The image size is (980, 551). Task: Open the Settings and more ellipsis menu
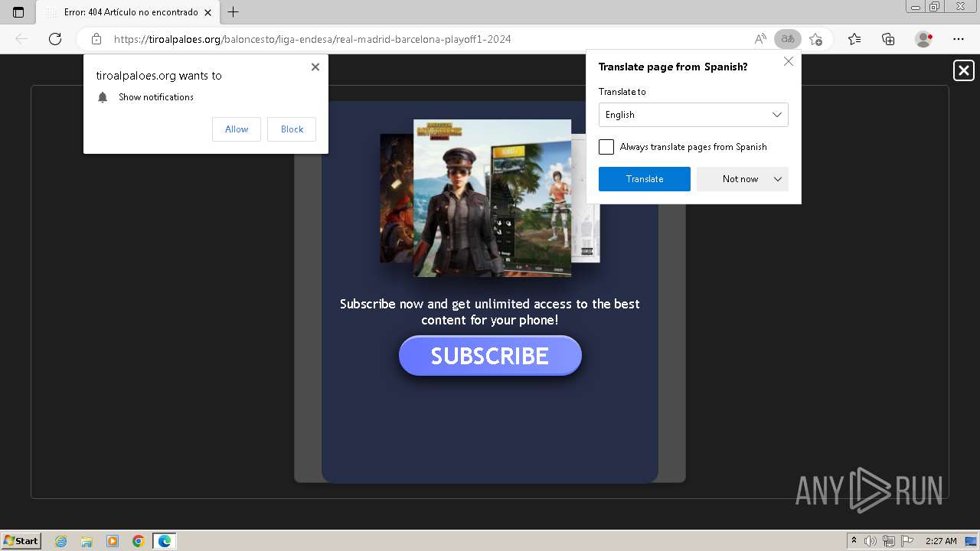(959, 39)
